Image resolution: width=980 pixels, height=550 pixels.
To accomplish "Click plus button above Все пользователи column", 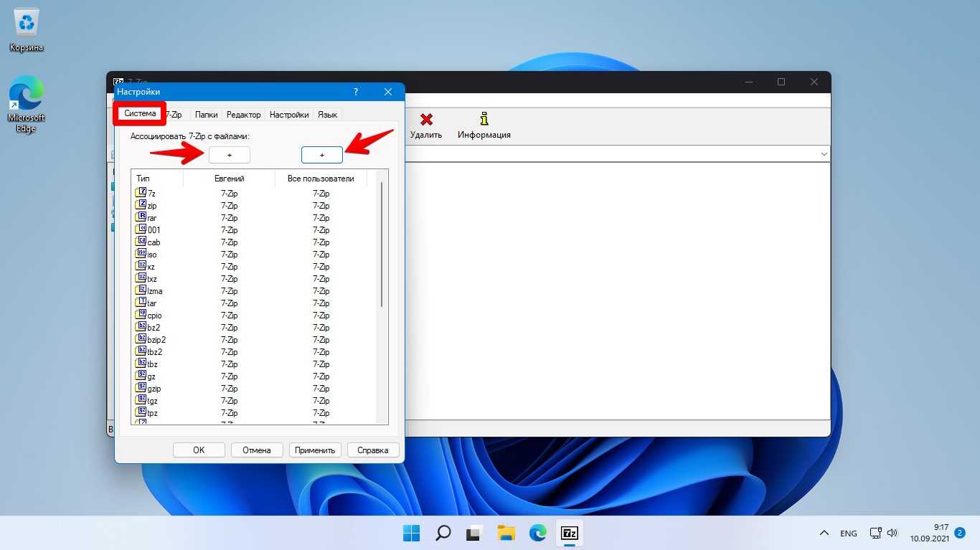I will pos(321,155).
